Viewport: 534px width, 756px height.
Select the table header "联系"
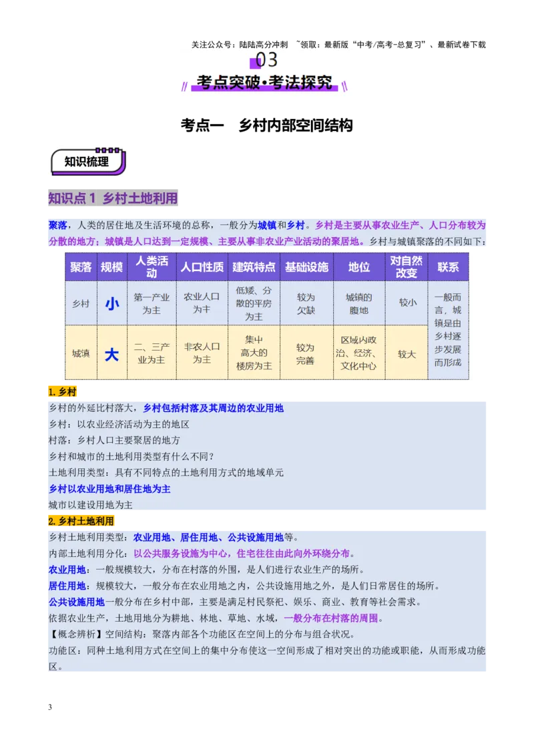tap(448, 266)
